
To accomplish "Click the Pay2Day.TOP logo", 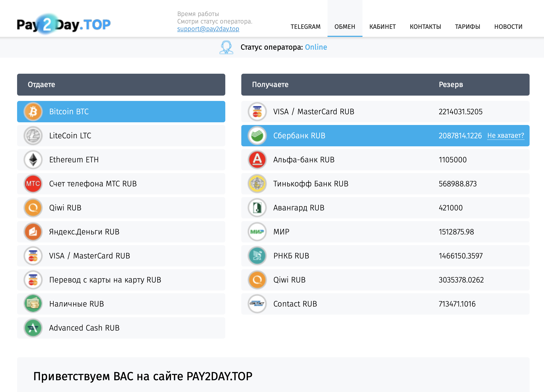I will point(64,24).
